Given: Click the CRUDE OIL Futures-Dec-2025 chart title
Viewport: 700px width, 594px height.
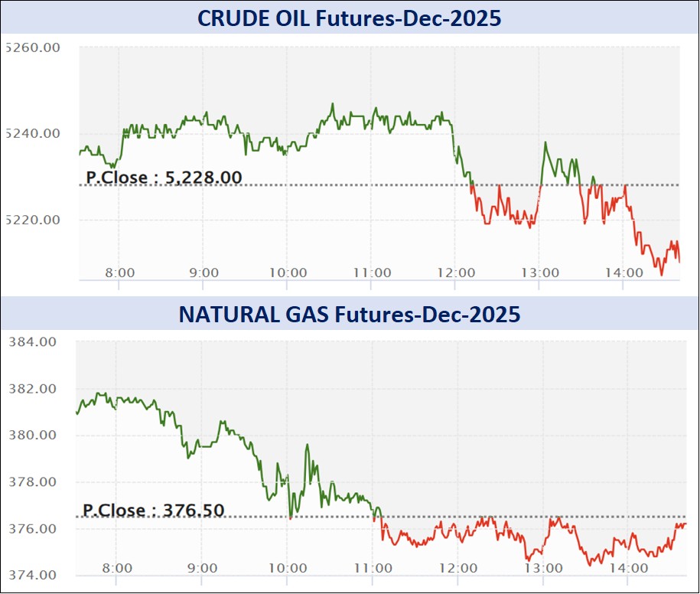Looking at the screenshot, I should (x=350, y=18).
